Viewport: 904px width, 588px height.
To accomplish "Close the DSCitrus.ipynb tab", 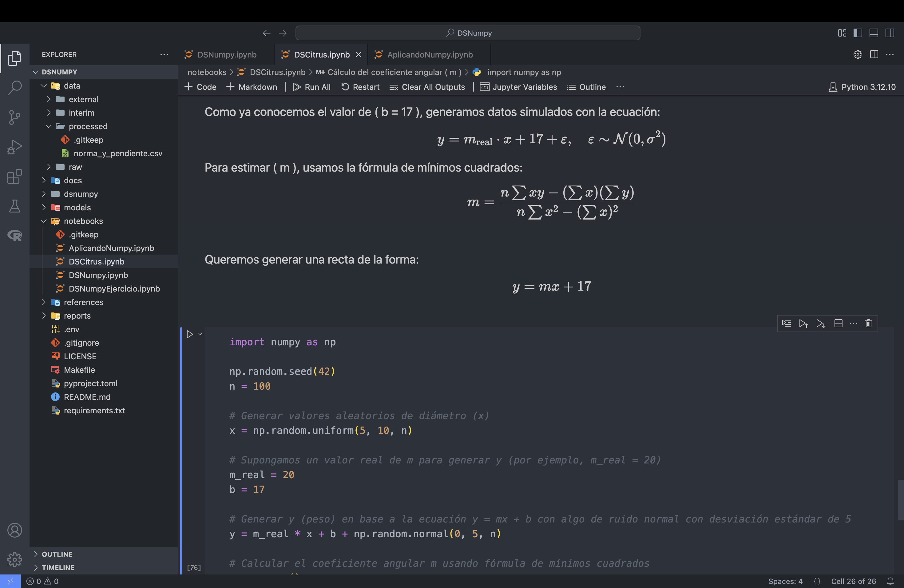I will (x=358, y=54).
